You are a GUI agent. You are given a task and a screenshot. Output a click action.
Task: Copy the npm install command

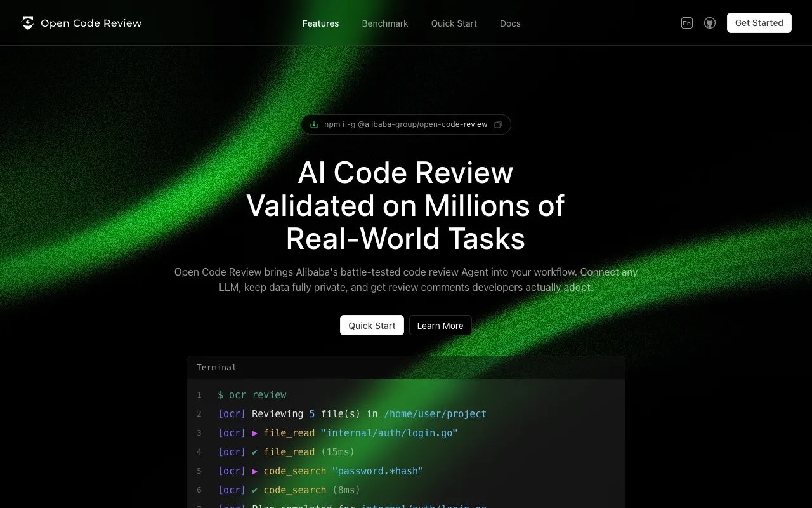click(x=498, y=124)
